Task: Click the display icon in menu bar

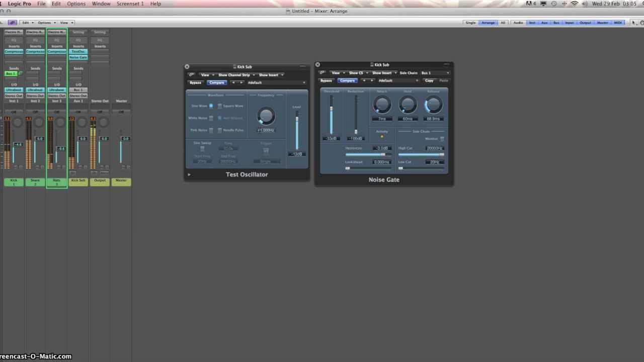Action: pos(544,4)
